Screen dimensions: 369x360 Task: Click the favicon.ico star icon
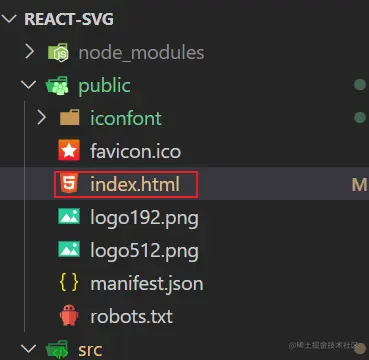(69, 150)
